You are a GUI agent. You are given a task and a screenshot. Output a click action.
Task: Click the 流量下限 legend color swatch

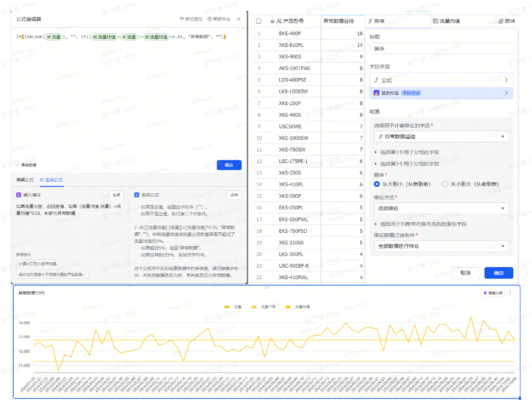[x=254, y=307]
